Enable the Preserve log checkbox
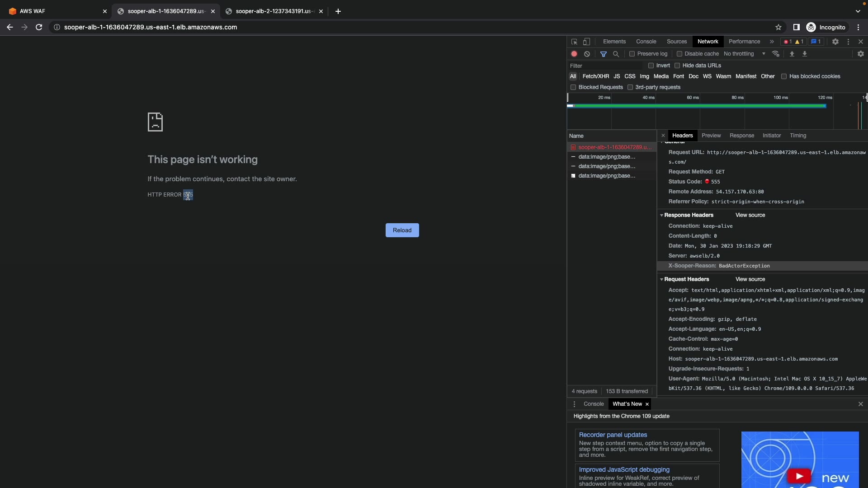Screen dimensions: 868x488 tap(632, 54)
